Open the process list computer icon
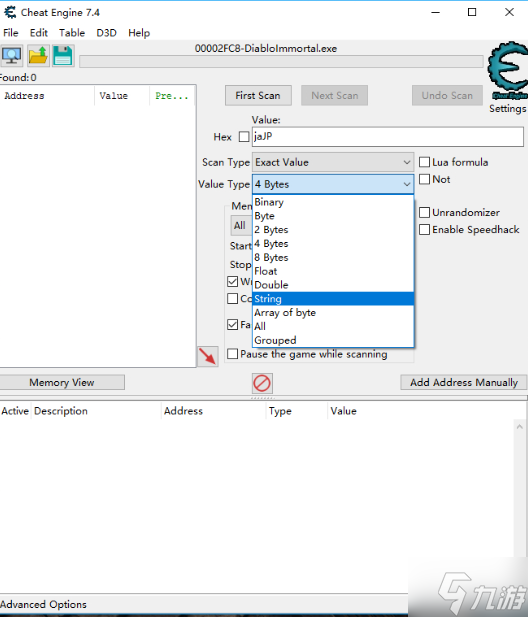 [12, 55]
